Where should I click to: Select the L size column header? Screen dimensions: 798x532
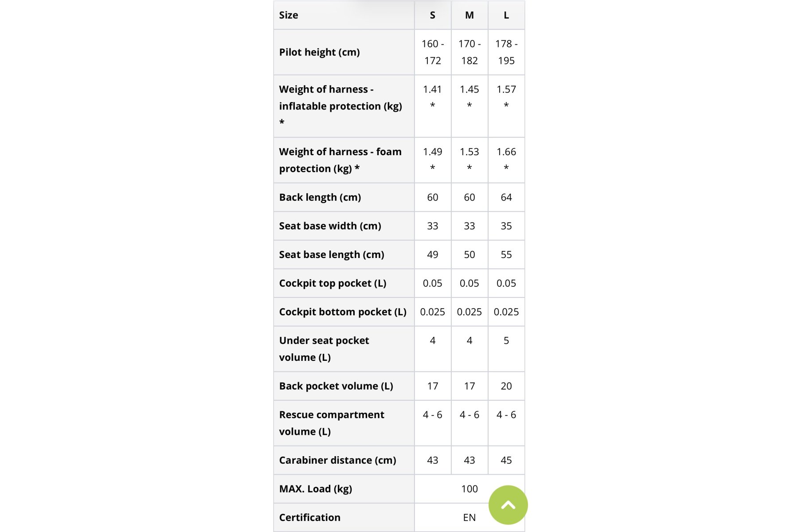click(506, 15)
